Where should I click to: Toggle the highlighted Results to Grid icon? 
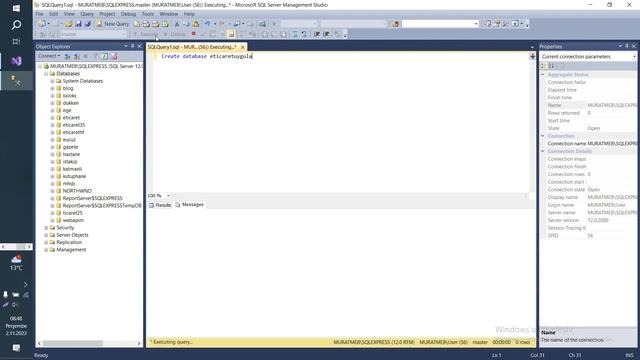point(231,34)
